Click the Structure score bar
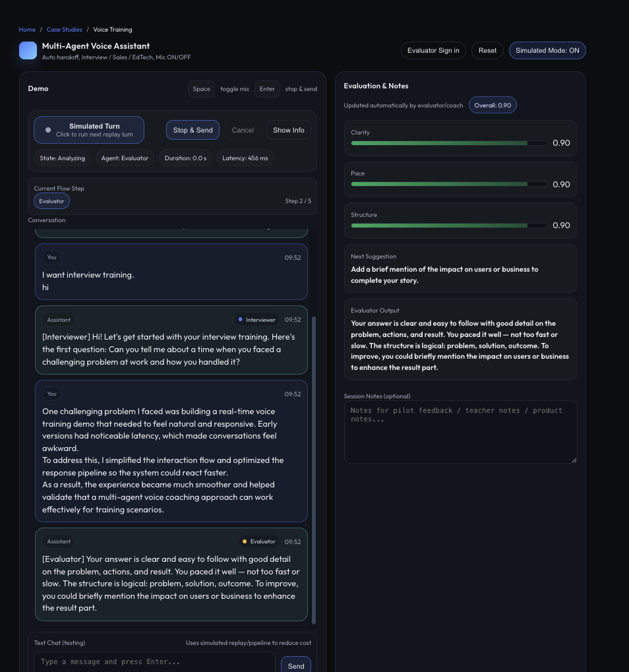629x672 pixels. coord(448,226)
